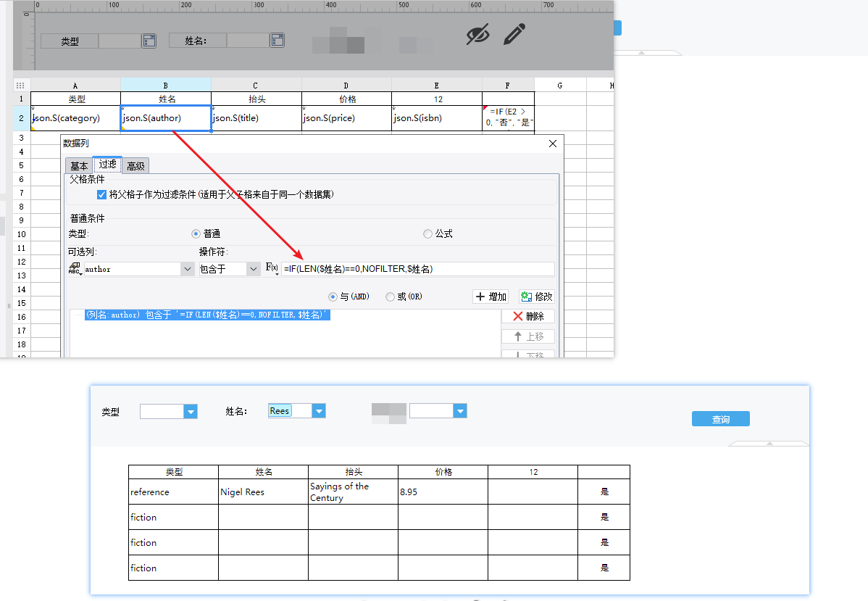
Task: Click the 增加 add condition button
Action: pyautogui.click(x=491, y=297)
